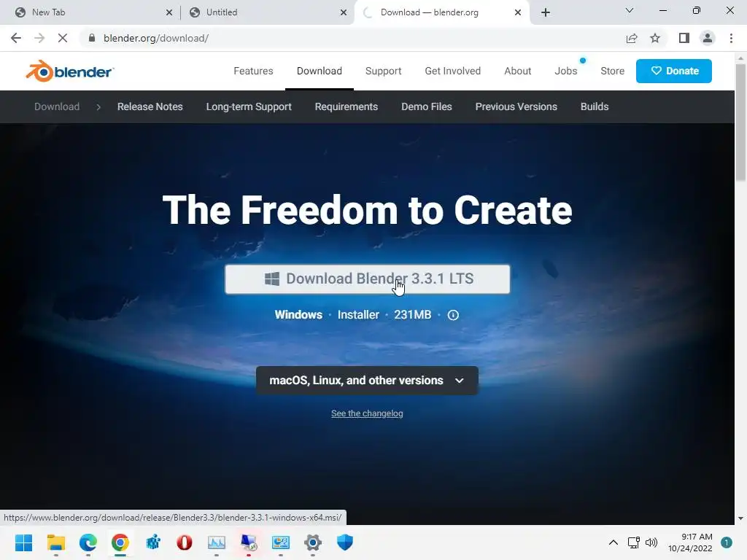
Task: Open the See the changelog link
Action: click(367, 413)
